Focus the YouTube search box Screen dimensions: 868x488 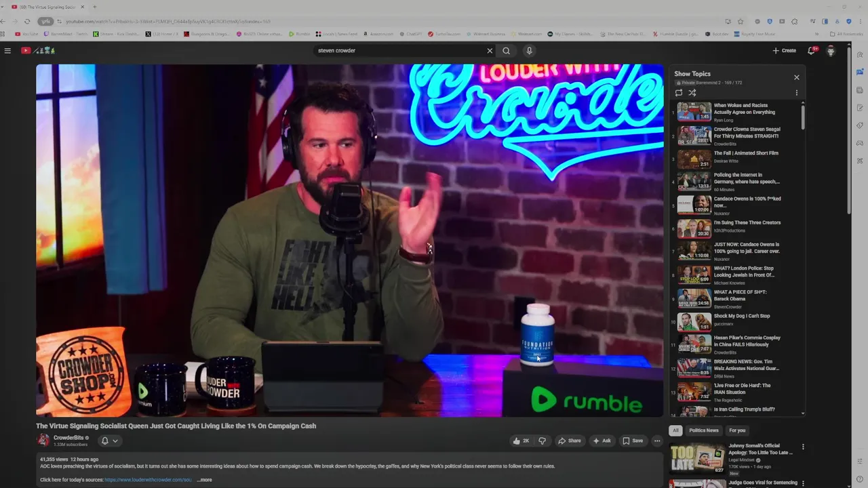[x=400, y=50]
